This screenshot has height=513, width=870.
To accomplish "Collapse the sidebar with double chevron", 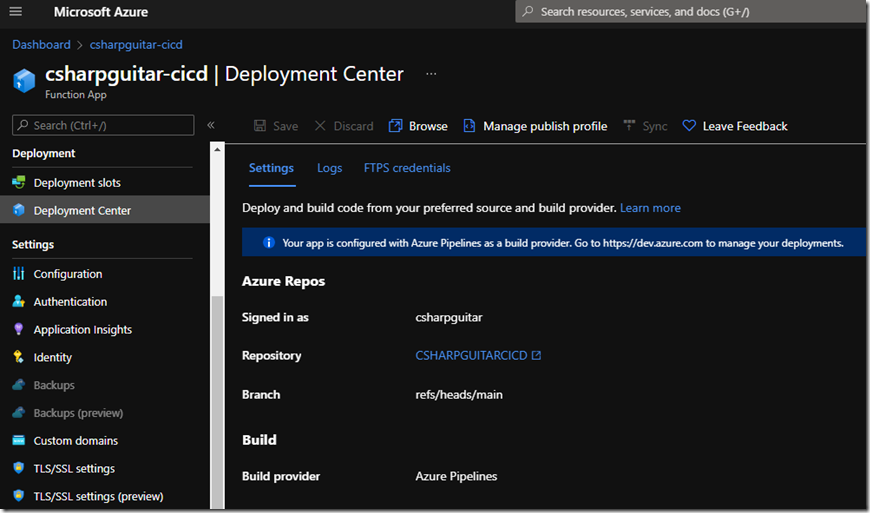I will coord(211,125).
